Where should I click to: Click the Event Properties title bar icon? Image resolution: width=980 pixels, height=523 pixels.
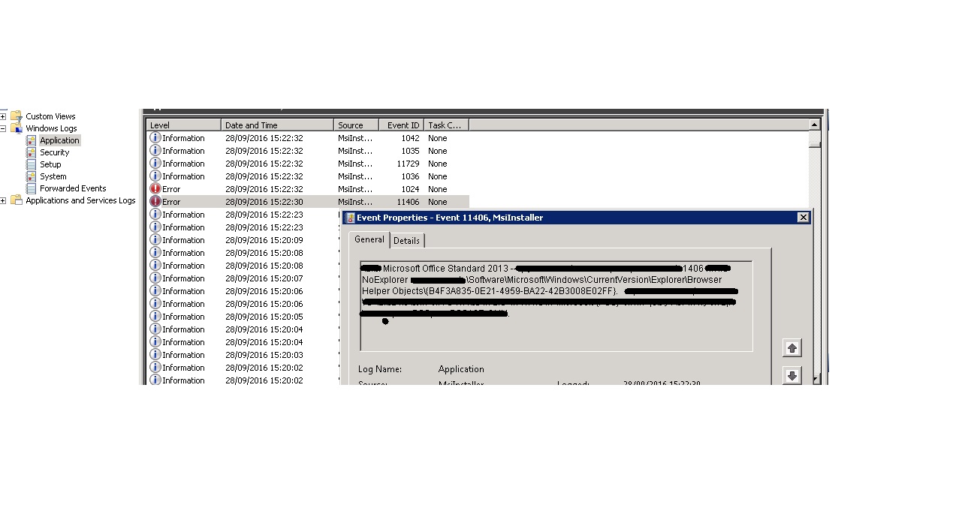(350, 217)
